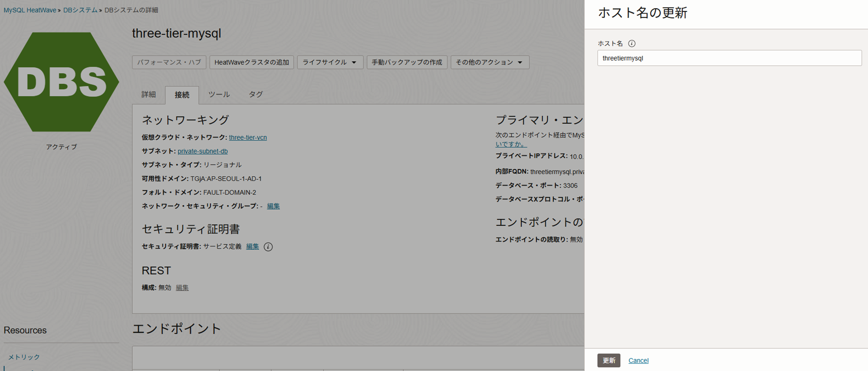Open the ツール tab

pos(219,95)
